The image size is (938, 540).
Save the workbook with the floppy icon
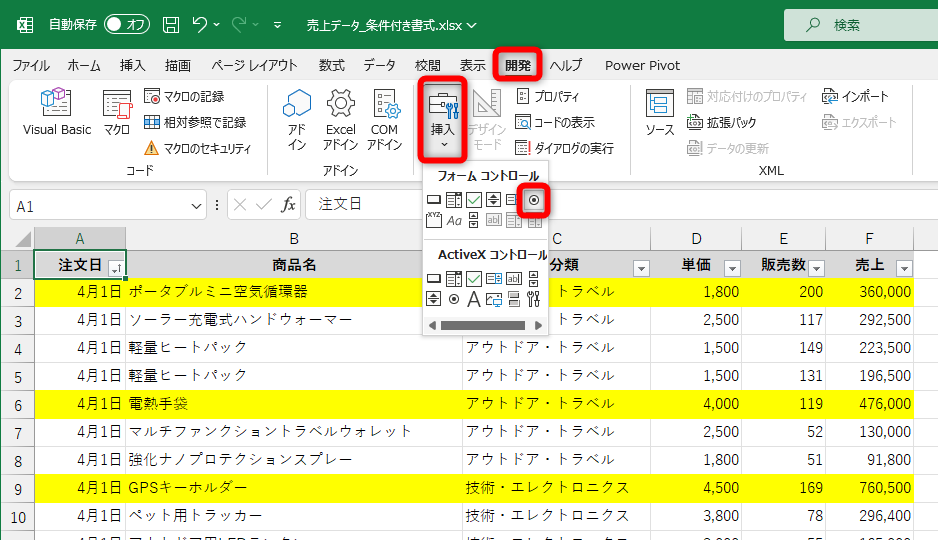pyautogui.click(x=171, y=25)
